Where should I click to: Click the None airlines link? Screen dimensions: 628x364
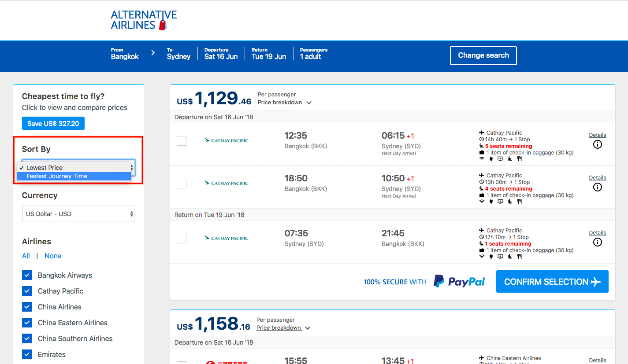[53, 256]
